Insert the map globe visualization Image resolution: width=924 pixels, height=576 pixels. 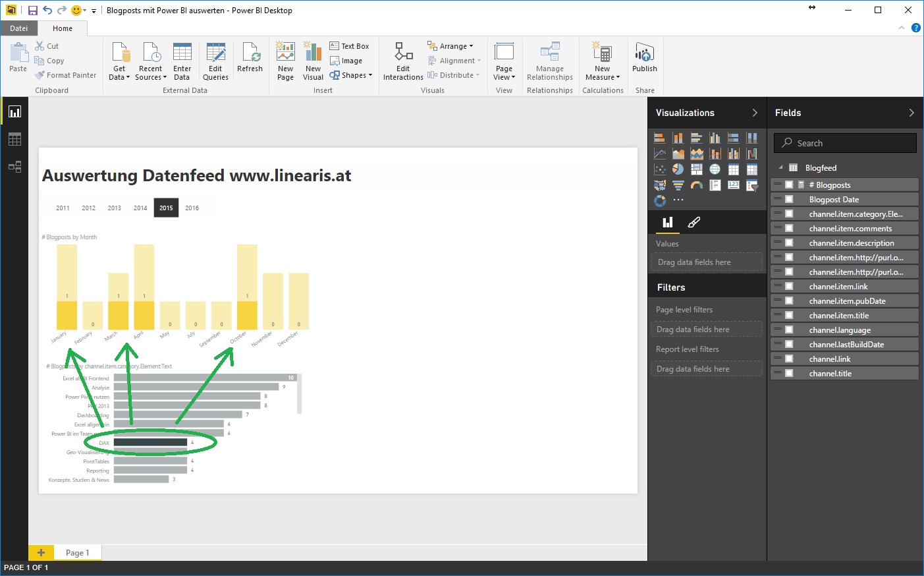tap(715, 169)
